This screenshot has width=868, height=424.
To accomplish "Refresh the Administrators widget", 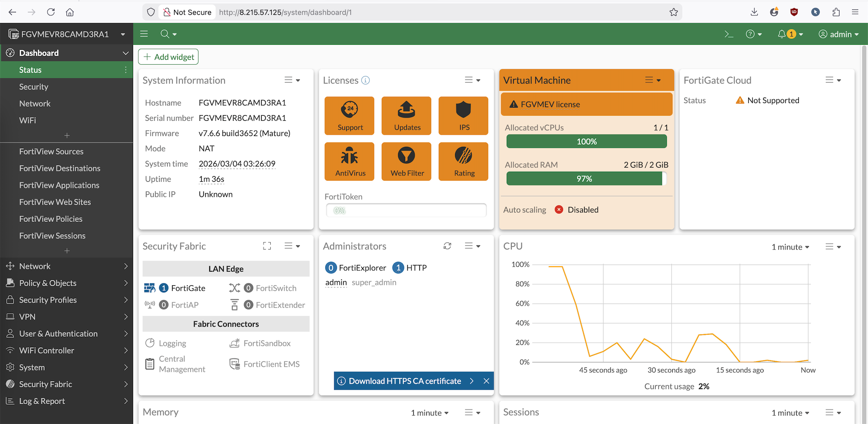I will pyautogui.click(x=447, y=246).
